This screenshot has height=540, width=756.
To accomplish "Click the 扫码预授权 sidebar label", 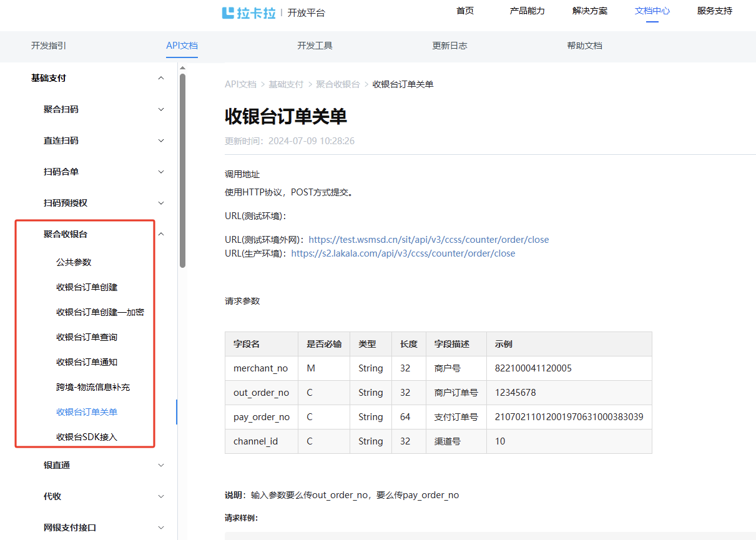I will tap(66, 203).
